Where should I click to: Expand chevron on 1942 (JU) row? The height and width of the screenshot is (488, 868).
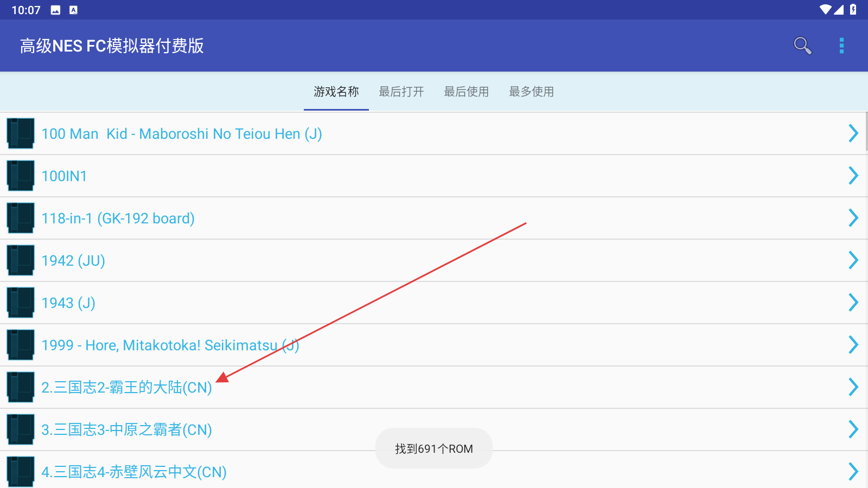(x=853, y=260)
